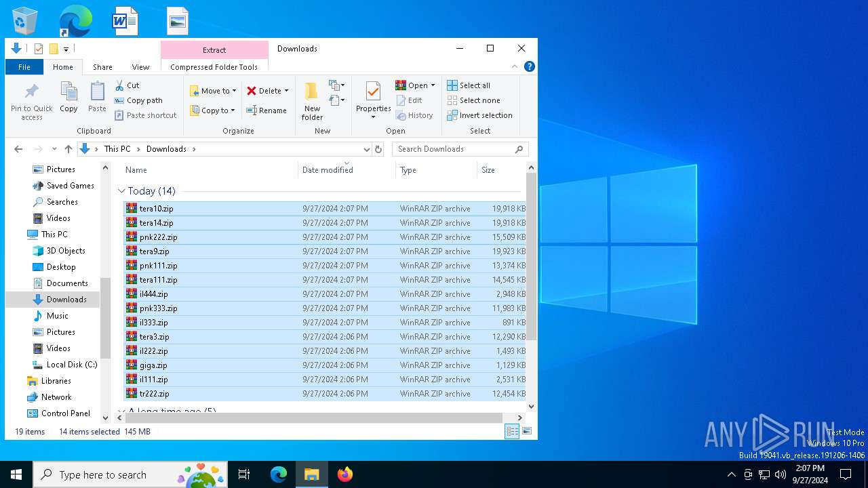
Task: Open the Start menu
Action: pos(16,474)
